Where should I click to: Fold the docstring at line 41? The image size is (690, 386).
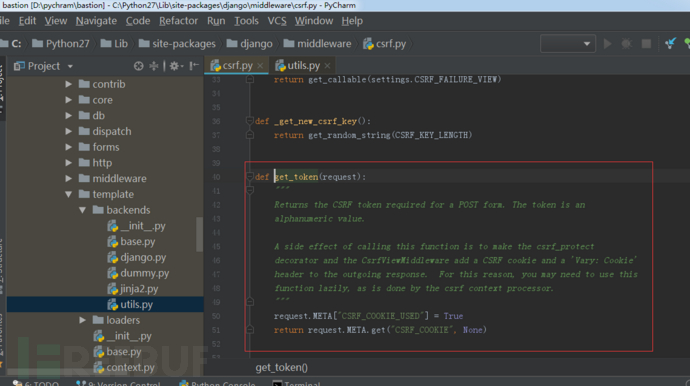(250, 190)
